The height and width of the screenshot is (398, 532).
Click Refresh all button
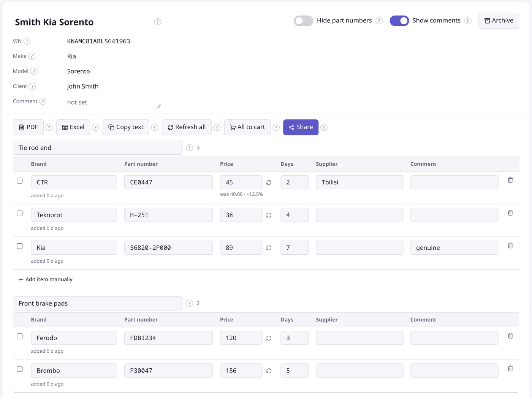pos(187,127)
